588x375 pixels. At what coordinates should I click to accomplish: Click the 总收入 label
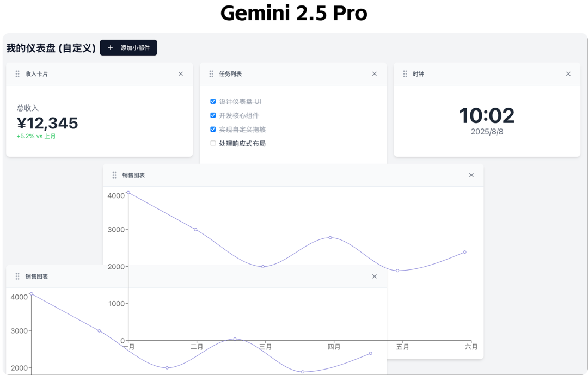point(27,108)
